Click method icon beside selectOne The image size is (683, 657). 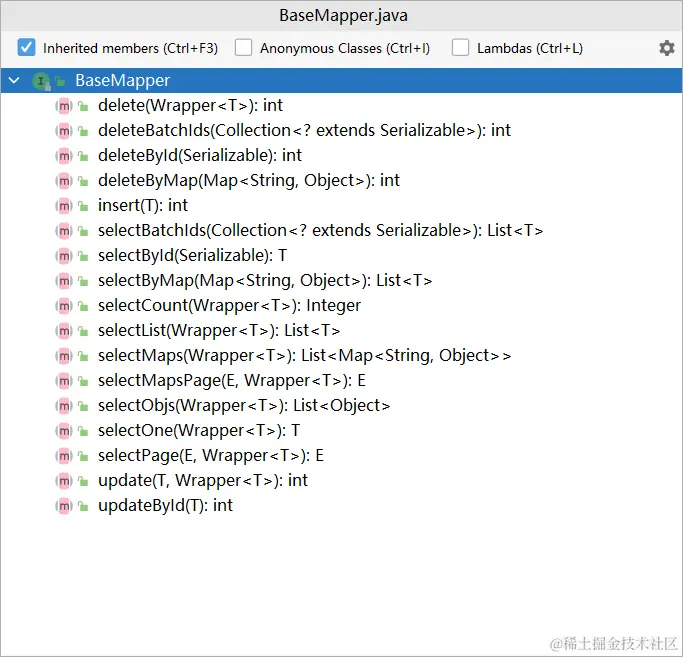click(x=64, y=431)
